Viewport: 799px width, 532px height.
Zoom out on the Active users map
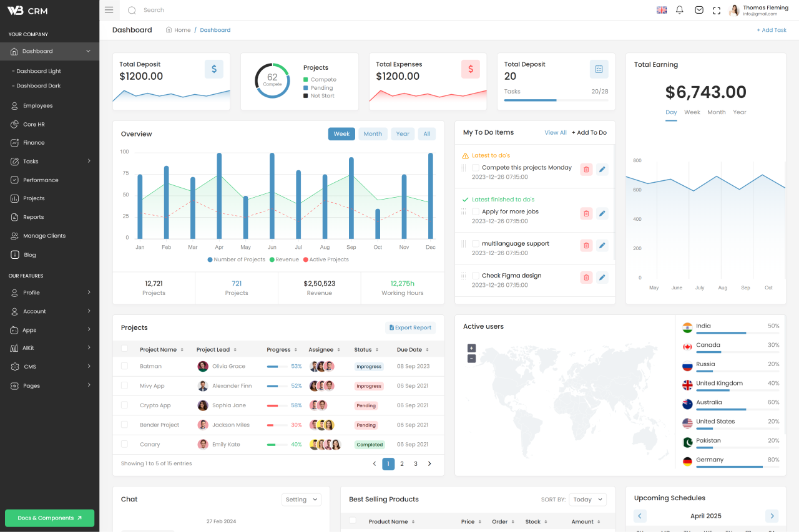471,359
